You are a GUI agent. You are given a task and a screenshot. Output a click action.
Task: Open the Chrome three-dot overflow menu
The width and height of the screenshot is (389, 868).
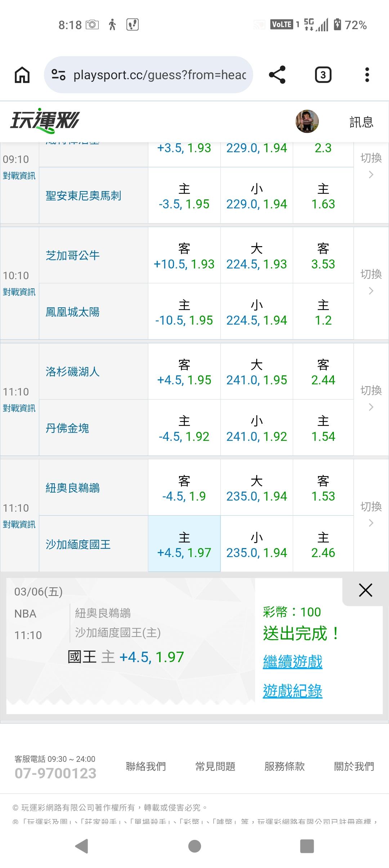coord(367,75)
